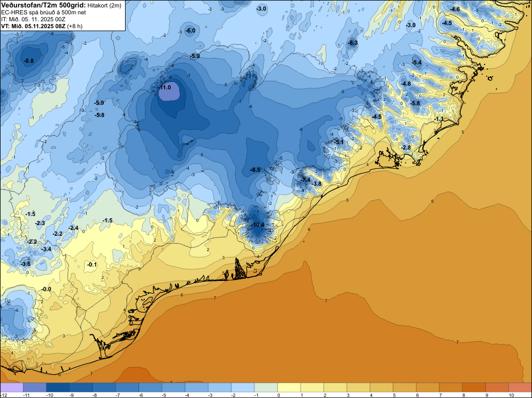Click the light blue -2 legend swatch
This screenshot has height=398, width=532.
(243, 387)
